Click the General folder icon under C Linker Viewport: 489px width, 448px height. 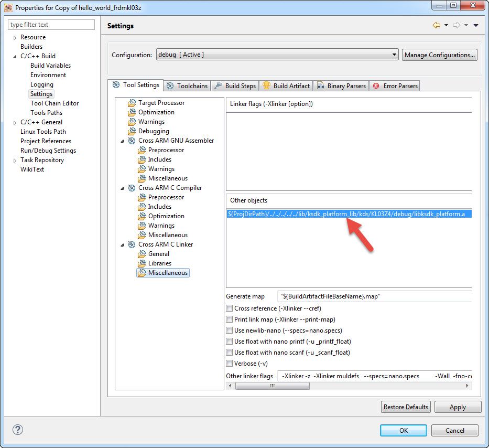coord(142,254)
